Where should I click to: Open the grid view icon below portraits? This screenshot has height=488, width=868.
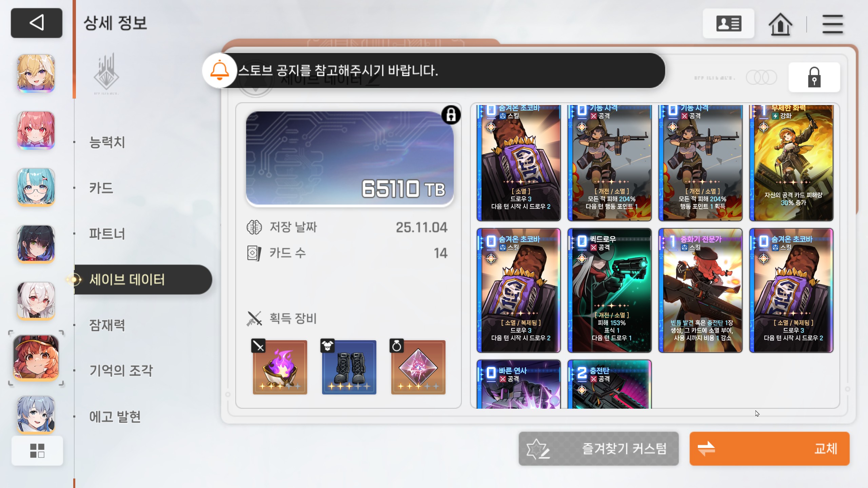tap(37, 451)
